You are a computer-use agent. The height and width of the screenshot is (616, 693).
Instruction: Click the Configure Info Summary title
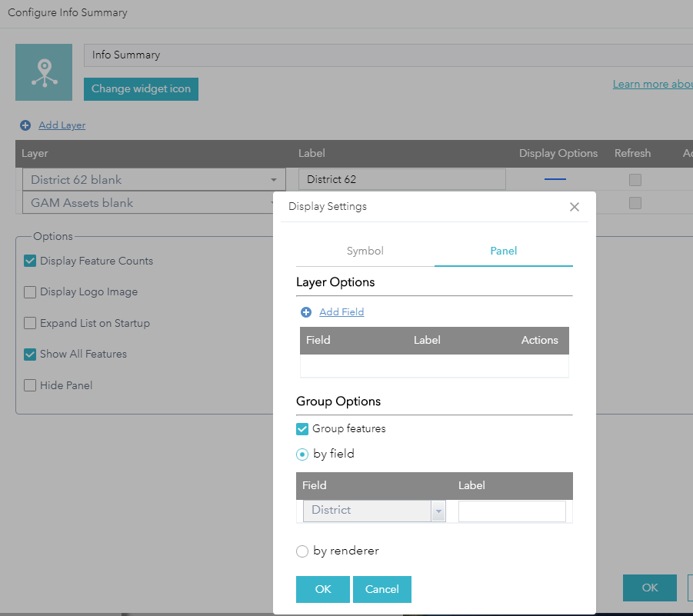68,12
